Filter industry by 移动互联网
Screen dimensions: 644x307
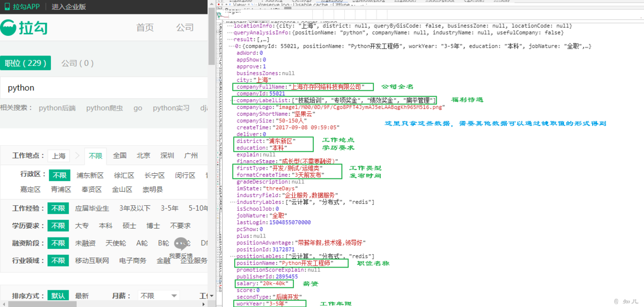(92, 260)
